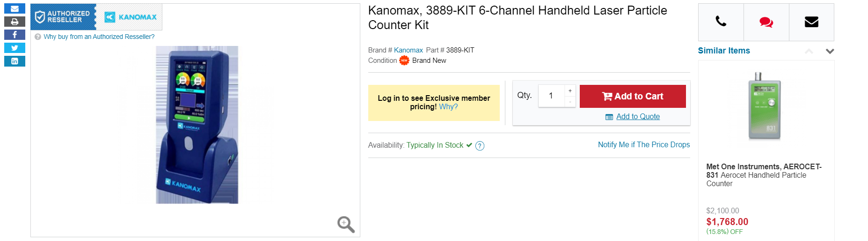Click the print page icon
The image size is (868, 241).
pyautogui.click(x=15, y=22)
